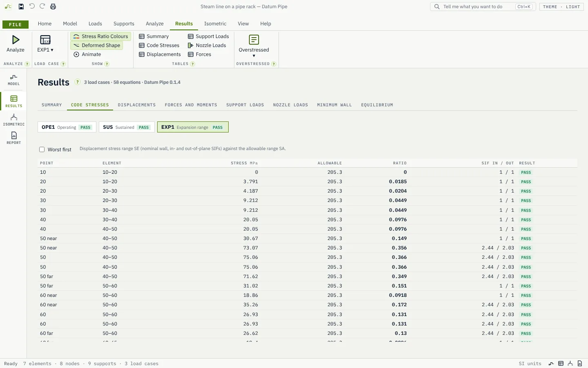Switch to the Equilibrium results tab

(377, 105)
